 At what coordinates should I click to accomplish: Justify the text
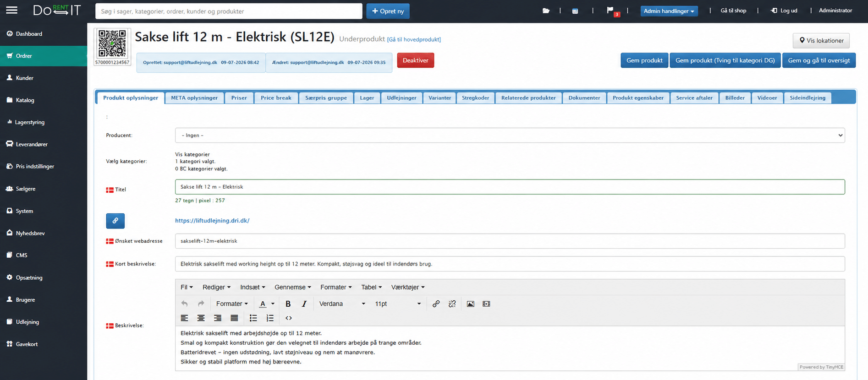point(234,318)
